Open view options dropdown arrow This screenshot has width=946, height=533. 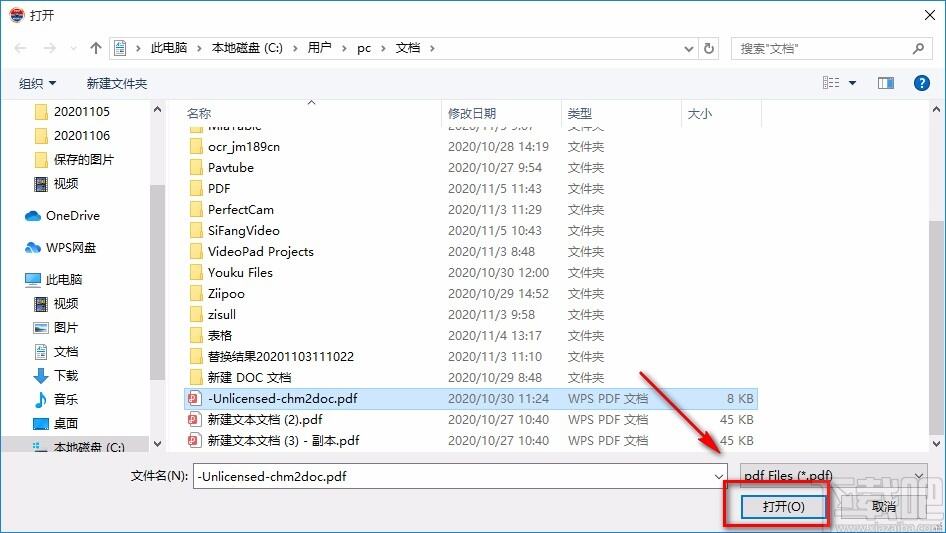(x=852, y=83)
